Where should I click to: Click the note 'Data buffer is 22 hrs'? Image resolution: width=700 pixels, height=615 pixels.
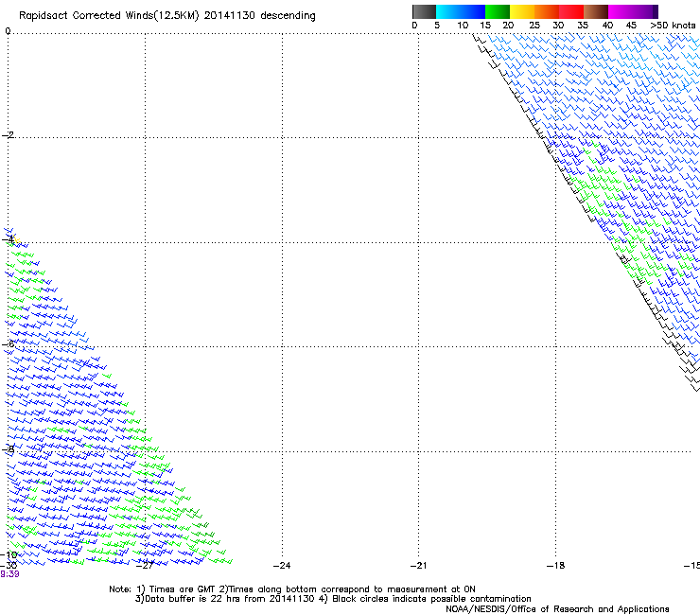coord(192,599)
